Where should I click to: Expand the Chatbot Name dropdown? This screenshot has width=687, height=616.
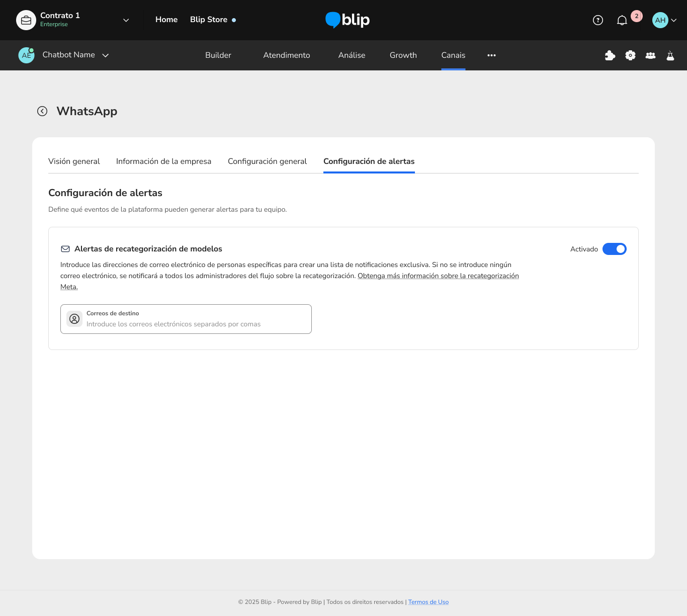(106, 55)
